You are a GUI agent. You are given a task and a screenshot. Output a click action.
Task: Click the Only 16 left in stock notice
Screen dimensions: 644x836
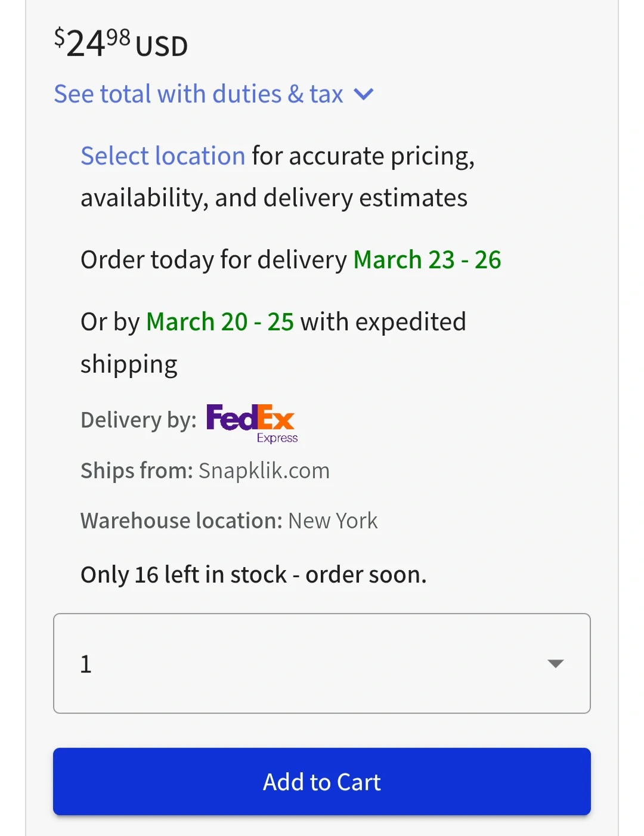(x=253, y=575)
